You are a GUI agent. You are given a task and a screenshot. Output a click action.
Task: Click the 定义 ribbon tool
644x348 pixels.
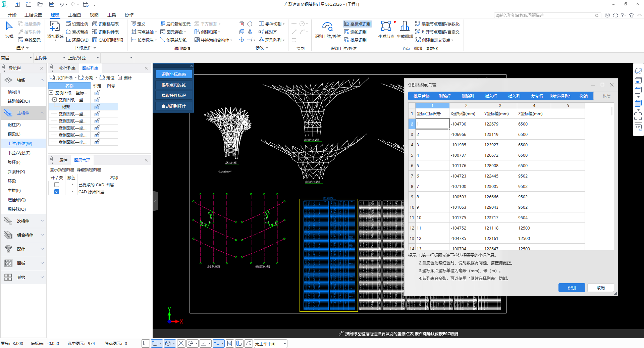pos(138,24)
